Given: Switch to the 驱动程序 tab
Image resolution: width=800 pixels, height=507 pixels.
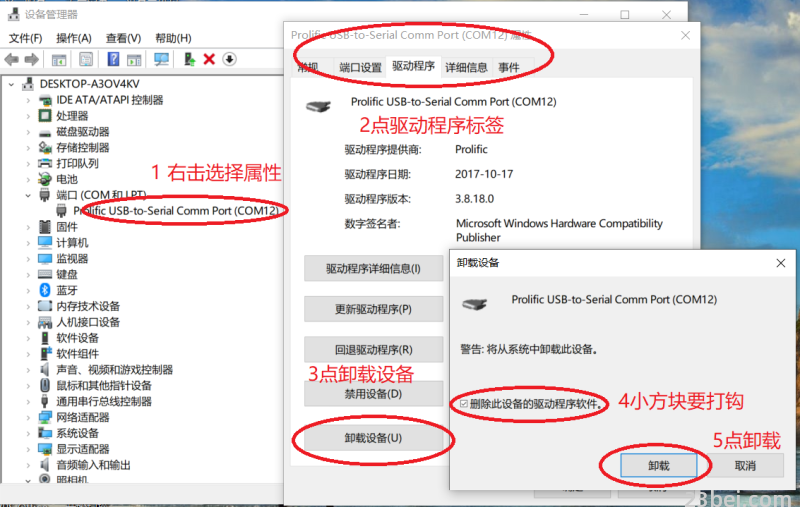Looking at the screenshot, I should pos(413,66).
